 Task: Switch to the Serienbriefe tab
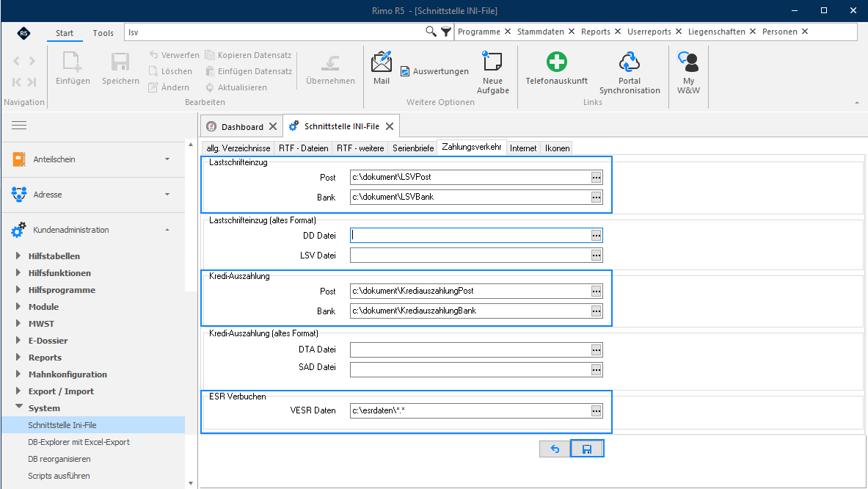pyautogui.click(x=413, y=148)
